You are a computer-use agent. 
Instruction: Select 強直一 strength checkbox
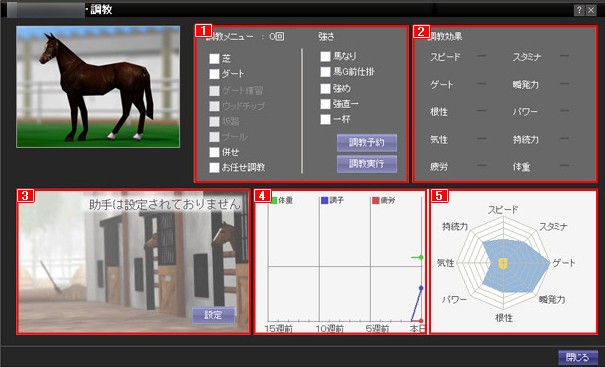point(325,104)
